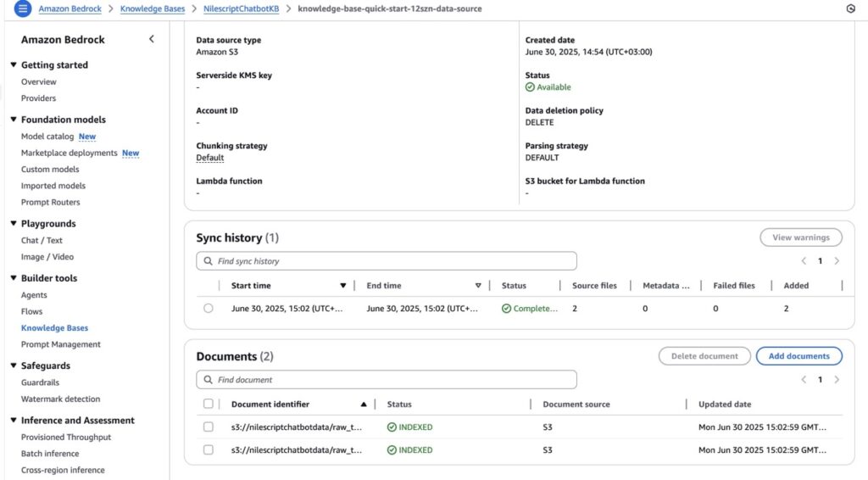
Task: Go to previous page in Documents pagination
Action: (804, 380)
